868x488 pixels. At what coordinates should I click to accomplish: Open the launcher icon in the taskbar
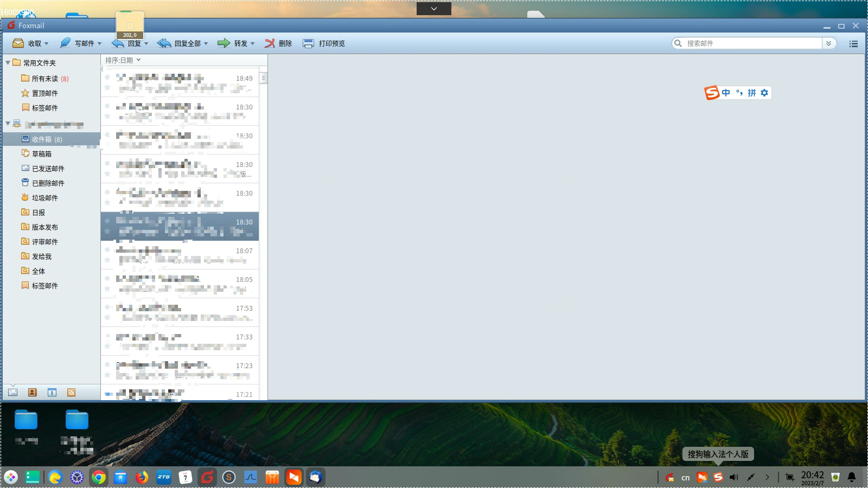click(11, 477)
